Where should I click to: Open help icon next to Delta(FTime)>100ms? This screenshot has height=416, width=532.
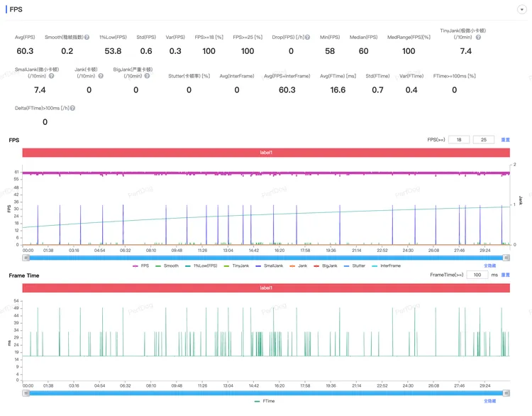(72, 108)
